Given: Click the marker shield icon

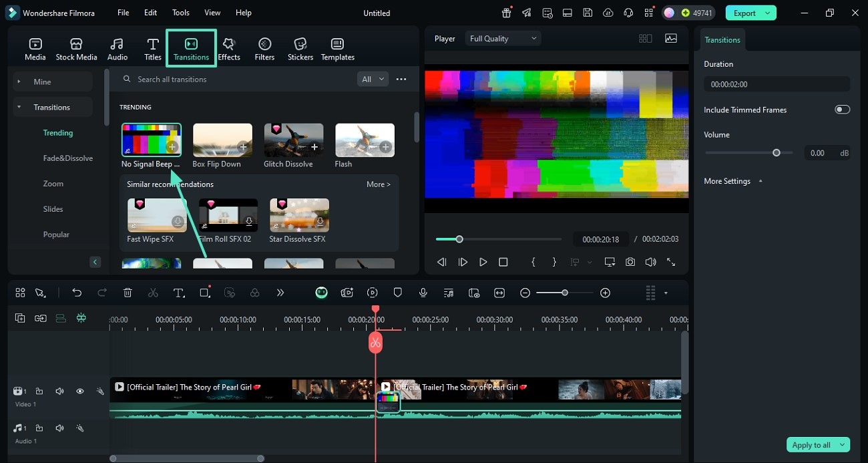Looking at the screenshot, I should 397,293.
